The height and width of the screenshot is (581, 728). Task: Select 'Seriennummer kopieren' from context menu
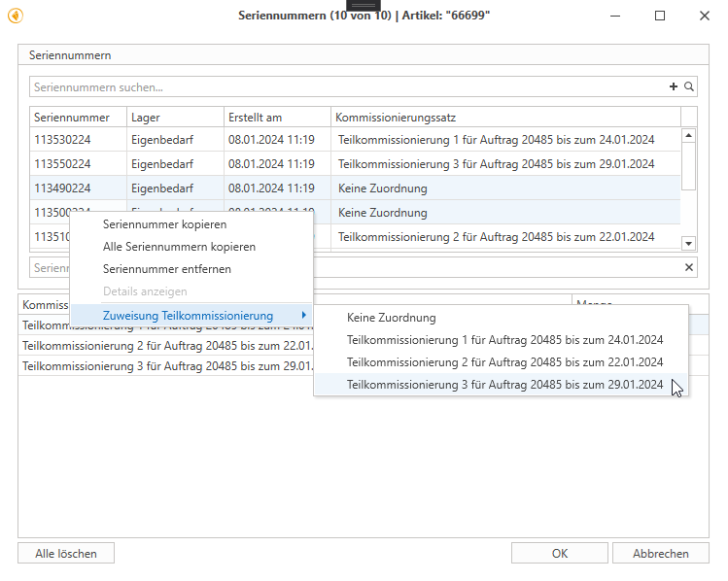(x=164, y=224)
